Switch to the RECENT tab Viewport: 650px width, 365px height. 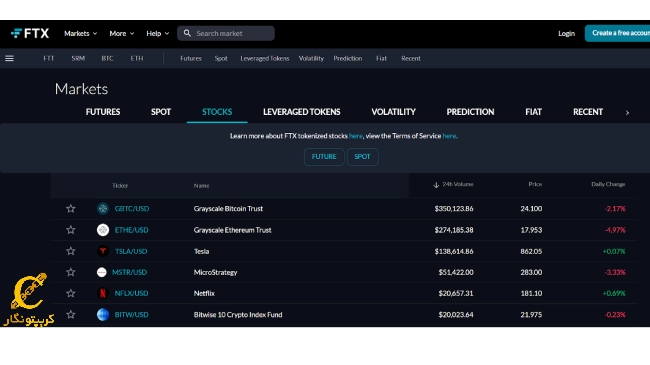(588, 112)
